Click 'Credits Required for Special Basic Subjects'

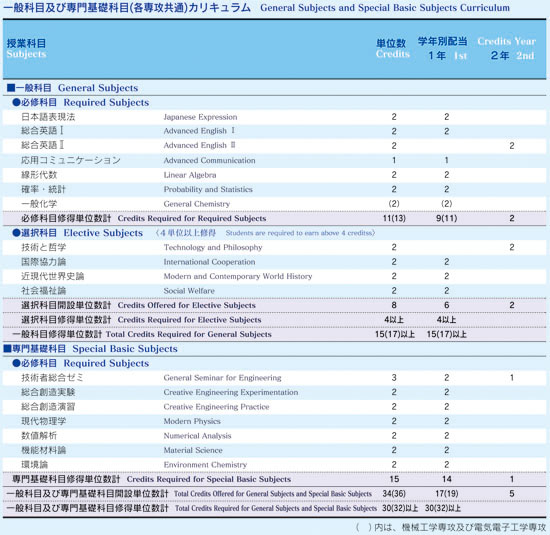(209, 479)
